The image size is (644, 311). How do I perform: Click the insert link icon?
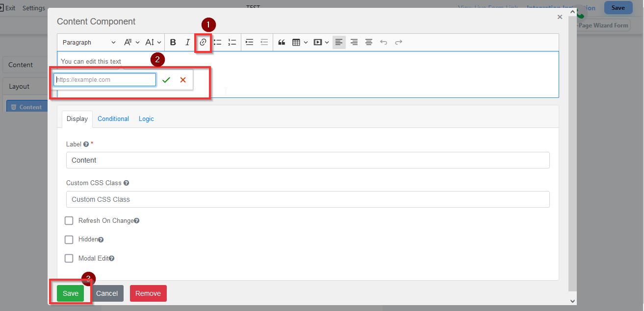pos(203,43)
